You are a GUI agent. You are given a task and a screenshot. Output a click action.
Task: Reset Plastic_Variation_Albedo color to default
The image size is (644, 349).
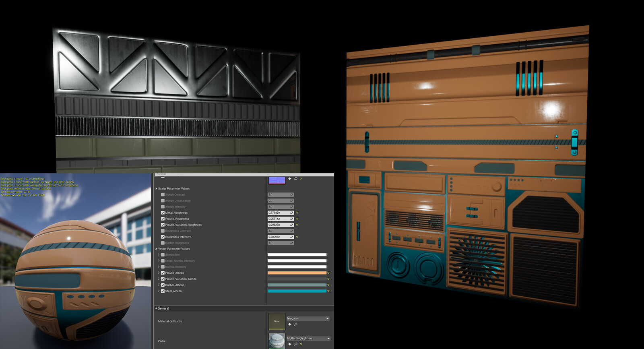(x=328, y=279)
